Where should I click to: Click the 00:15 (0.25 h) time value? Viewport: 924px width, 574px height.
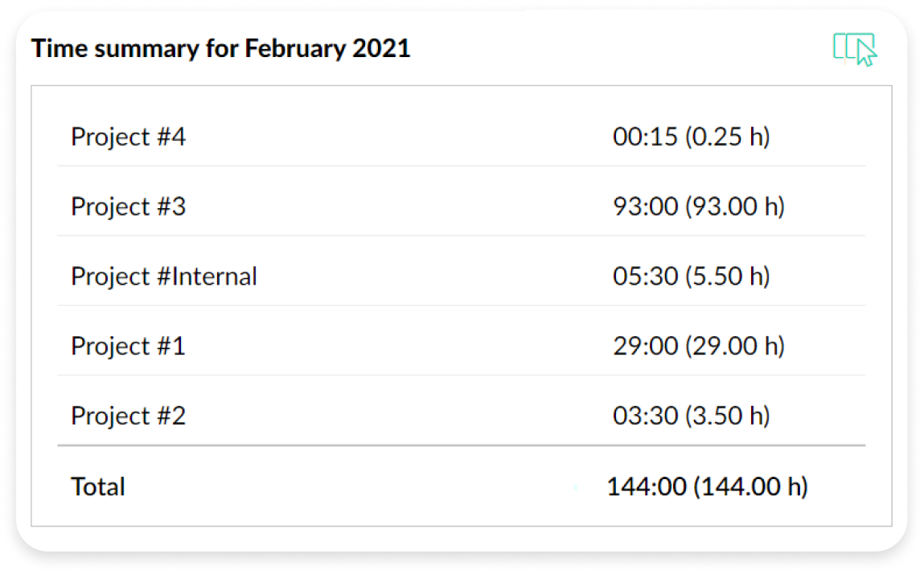[x=691, y=137]
